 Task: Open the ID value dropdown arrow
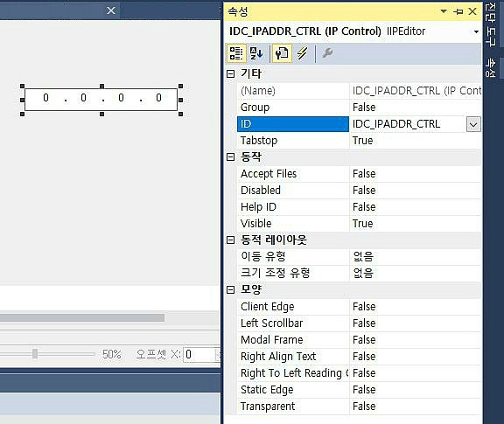(473, 124)
